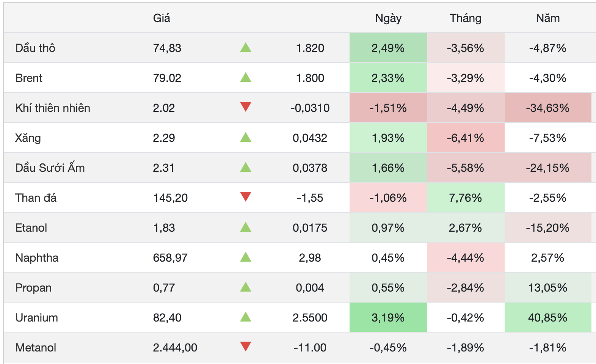Click the green up arrow for Uranium

[246, 317]
